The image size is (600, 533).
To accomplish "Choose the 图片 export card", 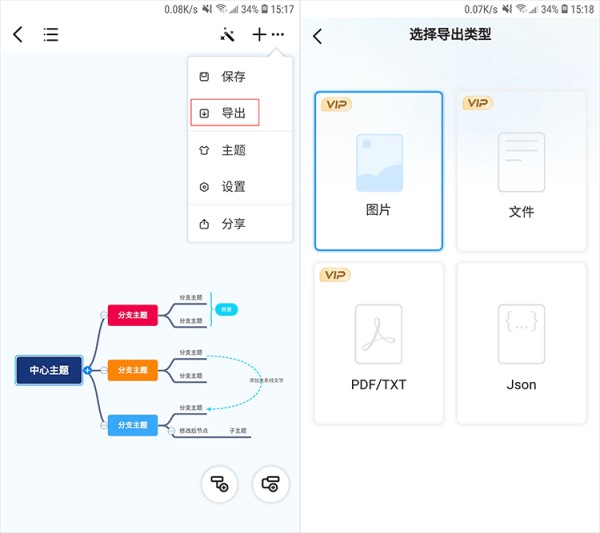I will 378,171.
